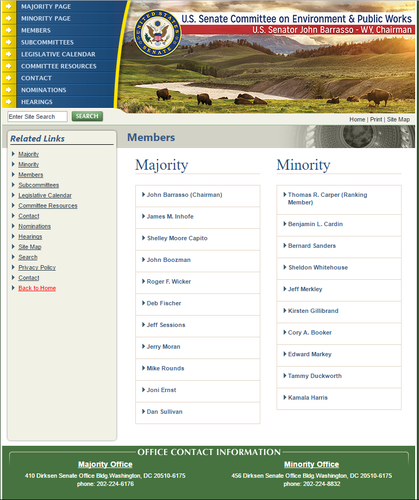Expand the John Boozman entry
This screenshot has width=419, height=500.
click(198, 261)
